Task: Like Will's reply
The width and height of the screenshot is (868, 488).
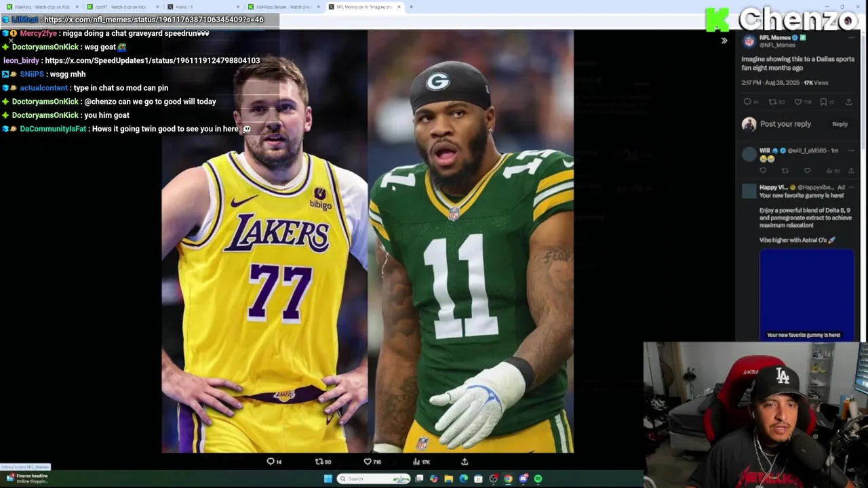Action: pos(807,171)
